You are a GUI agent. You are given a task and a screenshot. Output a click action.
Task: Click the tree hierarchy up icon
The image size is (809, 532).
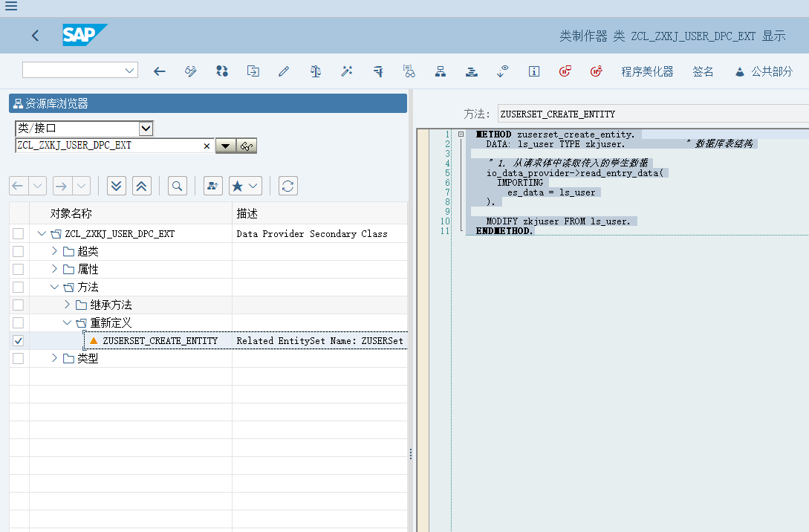(x=213, y=186)
